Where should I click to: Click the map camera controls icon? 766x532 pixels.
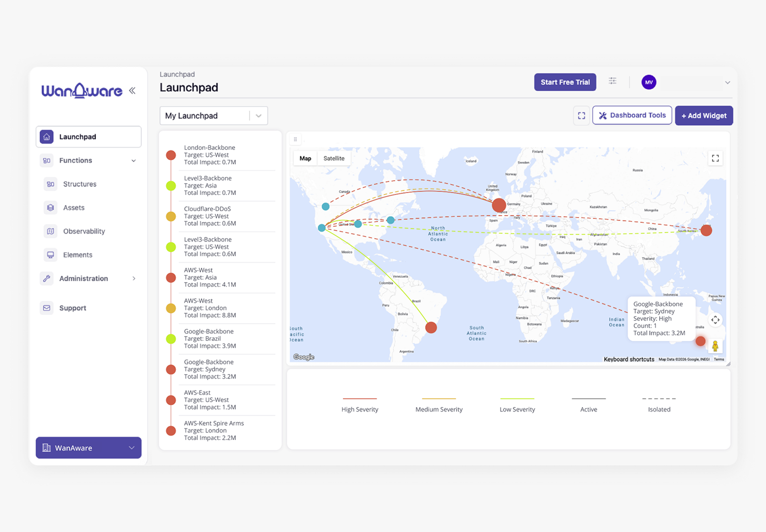point(716,320)
